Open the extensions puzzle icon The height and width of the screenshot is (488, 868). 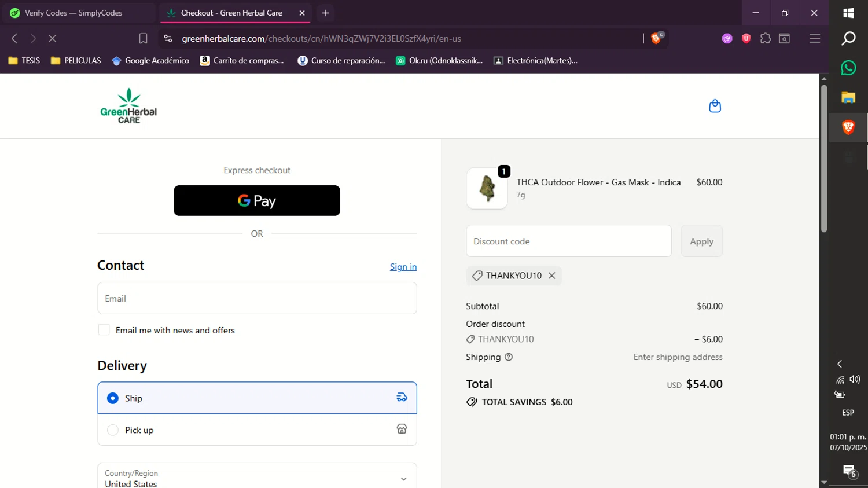click(765, 39)
